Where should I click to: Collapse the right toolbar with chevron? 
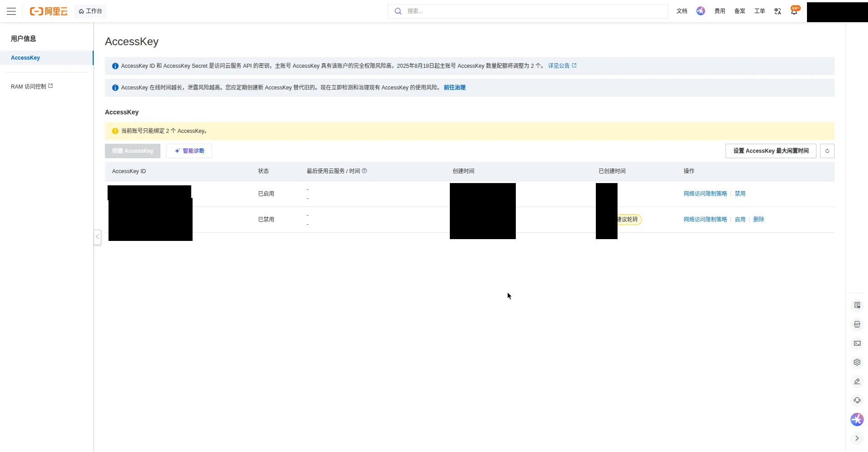(857, 438)
